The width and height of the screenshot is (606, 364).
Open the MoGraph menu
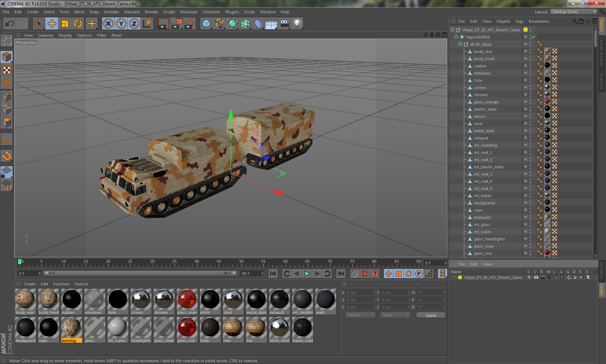click(189, 12)
